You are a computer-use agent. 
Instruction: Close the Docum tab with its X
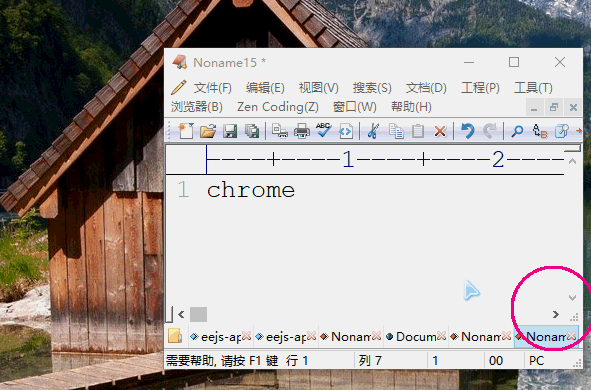click(441, 335)
